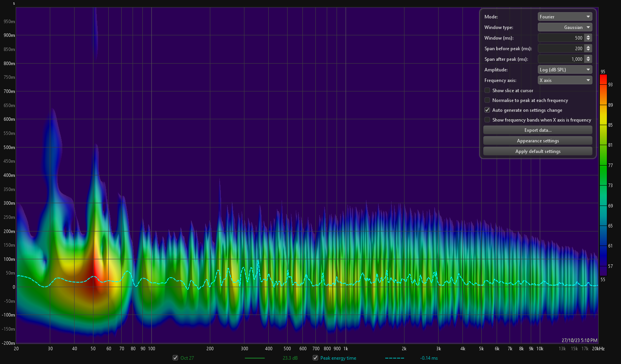Tick Normalise to peak at each frequency
The width and height of the screenshot is (621, 364).
pos(487,100)
